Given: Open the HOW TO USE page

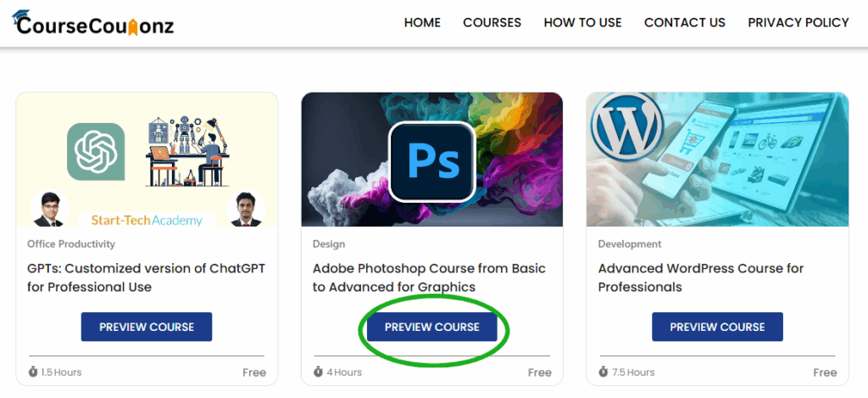Looking at the screenshot, I should (x=582, y=23).
